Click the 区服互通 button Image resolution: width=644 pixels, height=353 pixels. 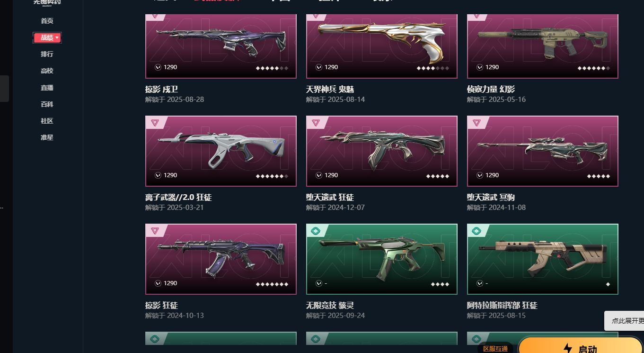tap(495, 349)
